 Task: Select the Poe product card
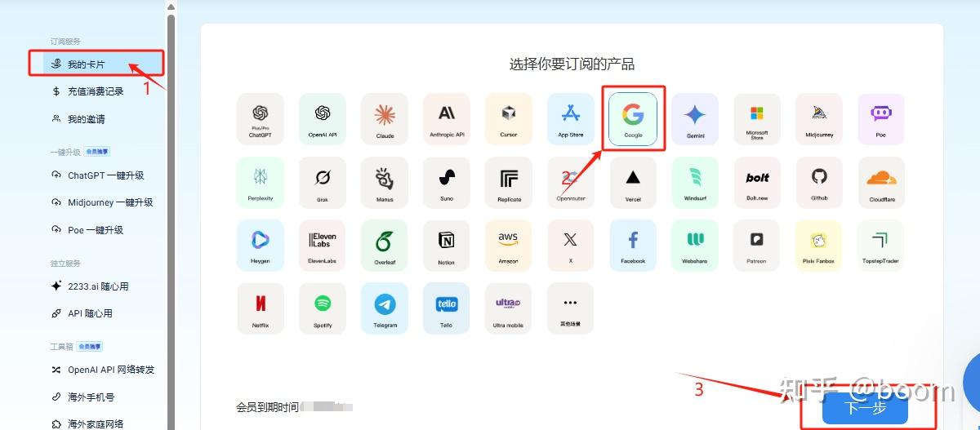881,119
